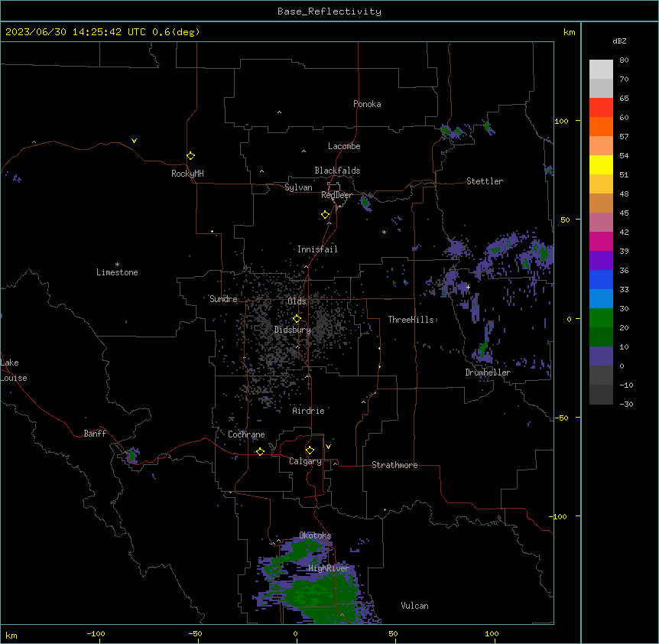The width and height of the screenshot is (659, 644).
Task: Click the Base_Reflectivity title text
Action: [x=329, y=11]
